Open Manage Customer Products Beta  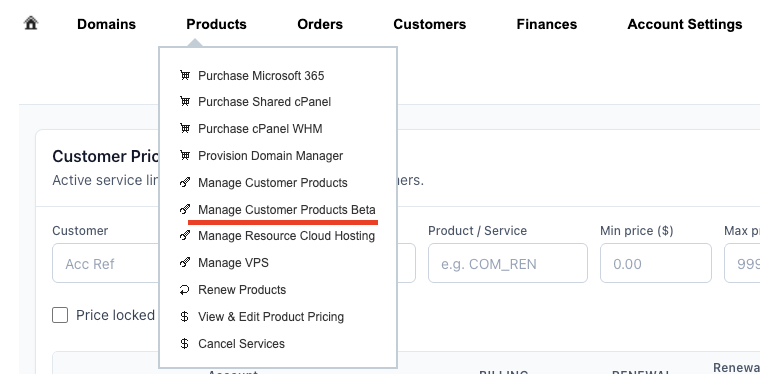(x=287, y=209)
